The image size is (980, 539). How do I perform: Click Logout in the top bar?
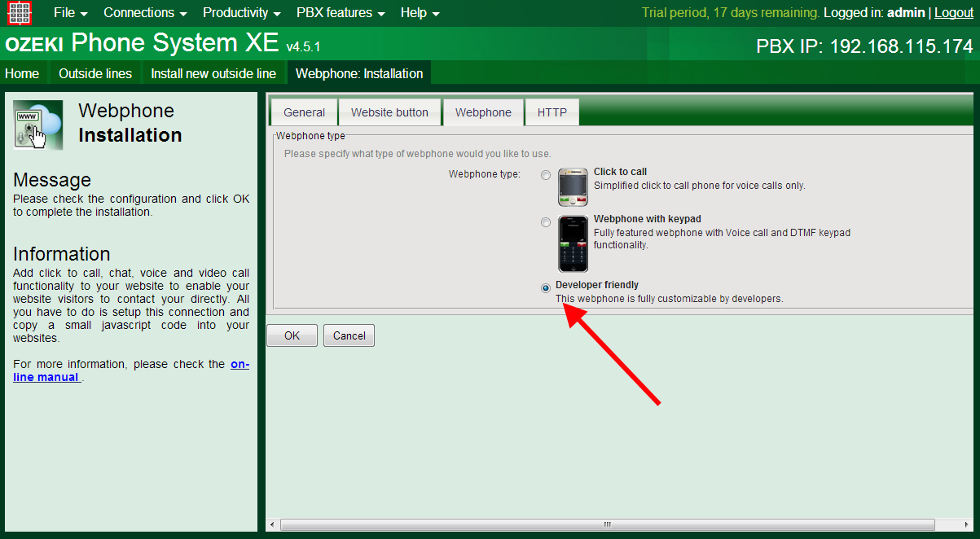(x=953, y=13)
